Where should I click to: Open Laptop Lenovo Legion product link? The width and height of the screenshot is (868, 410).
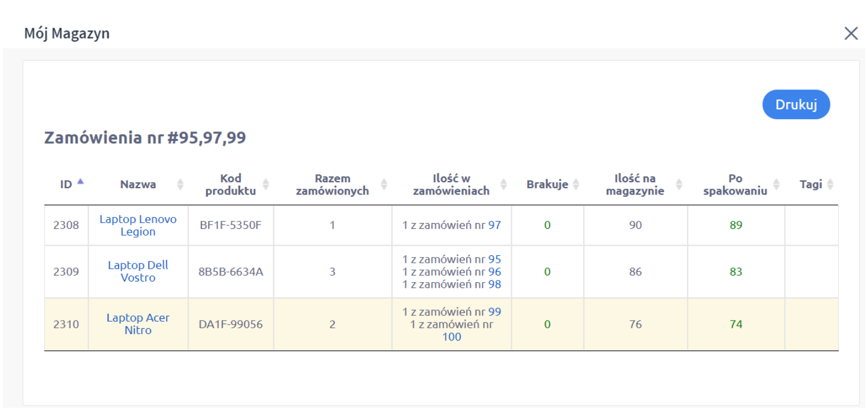coord(138,225)
